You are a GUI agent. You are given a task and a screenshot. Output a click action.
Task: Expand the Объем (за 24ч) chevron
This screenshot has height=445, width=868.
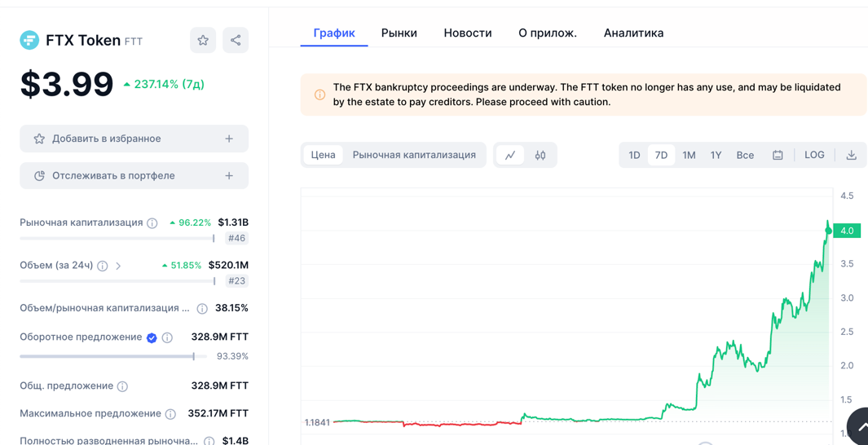(118, 266)
